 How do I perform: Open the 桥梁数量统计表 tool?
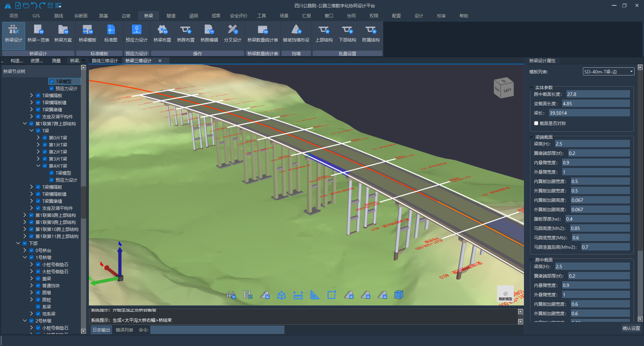coord(263,34)
